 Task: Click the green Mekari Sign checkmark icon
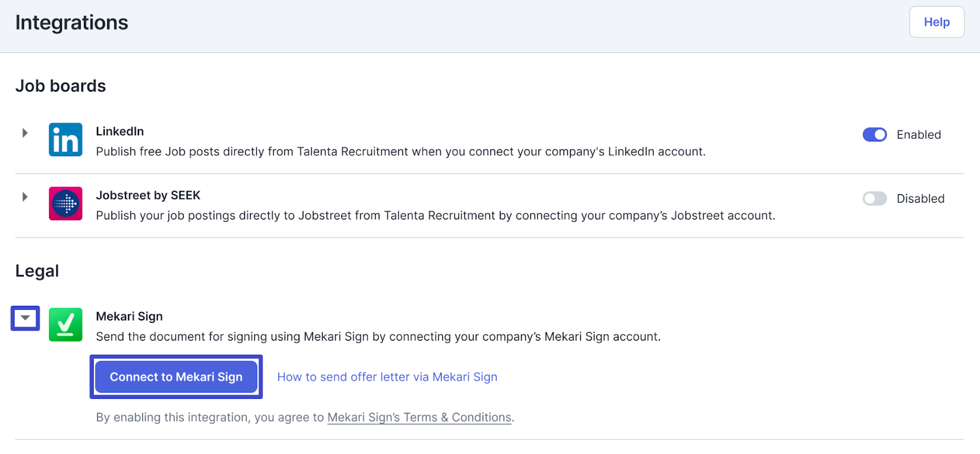click(x=66, y=325)
